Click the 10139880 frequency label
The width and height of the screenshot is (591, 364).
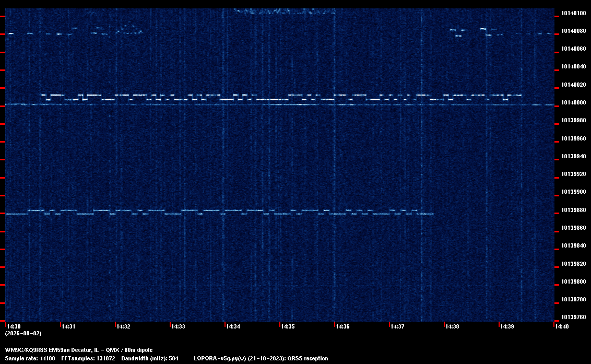pyautogui.click(x=574, y=210)
